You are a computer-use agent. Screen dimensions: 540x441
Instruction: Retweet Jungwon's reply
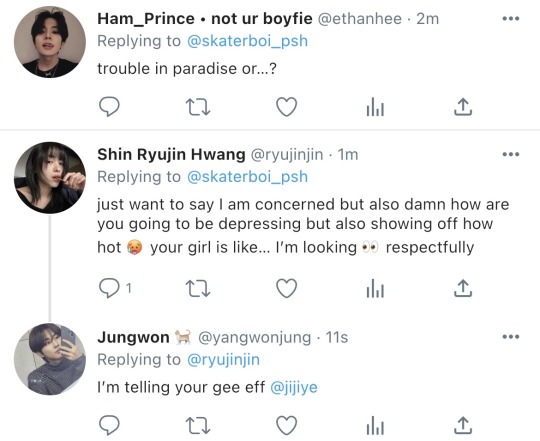tap(198, 426)
